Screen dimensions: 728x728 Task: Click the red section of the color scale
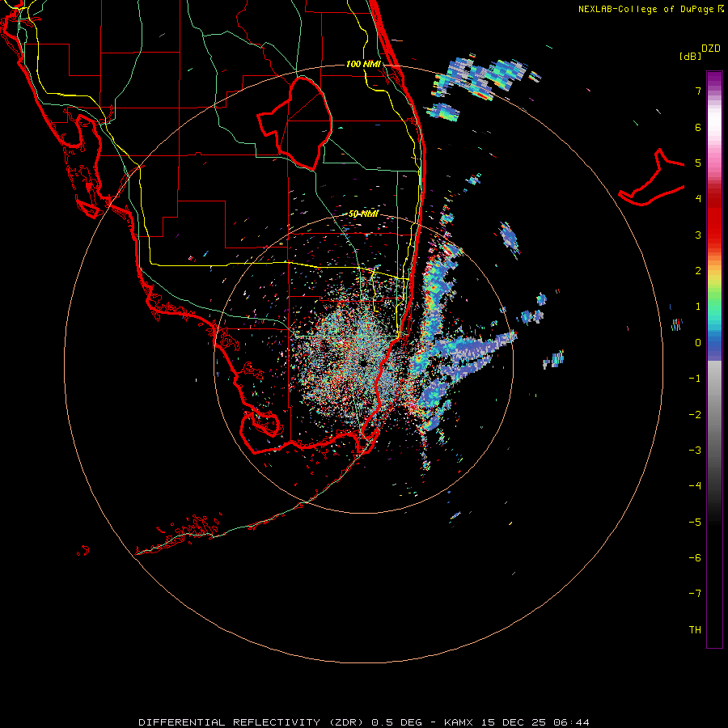tap(714, 223)
